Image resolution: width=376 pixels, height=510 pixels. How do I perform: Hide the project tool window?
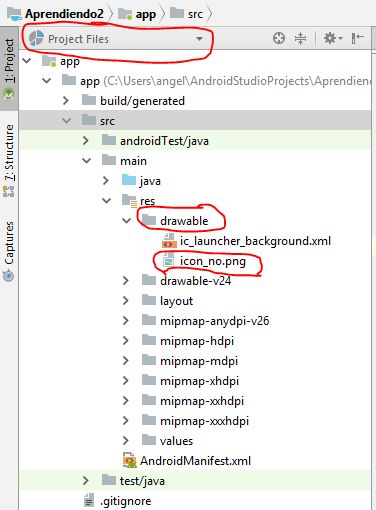(357, 38)
